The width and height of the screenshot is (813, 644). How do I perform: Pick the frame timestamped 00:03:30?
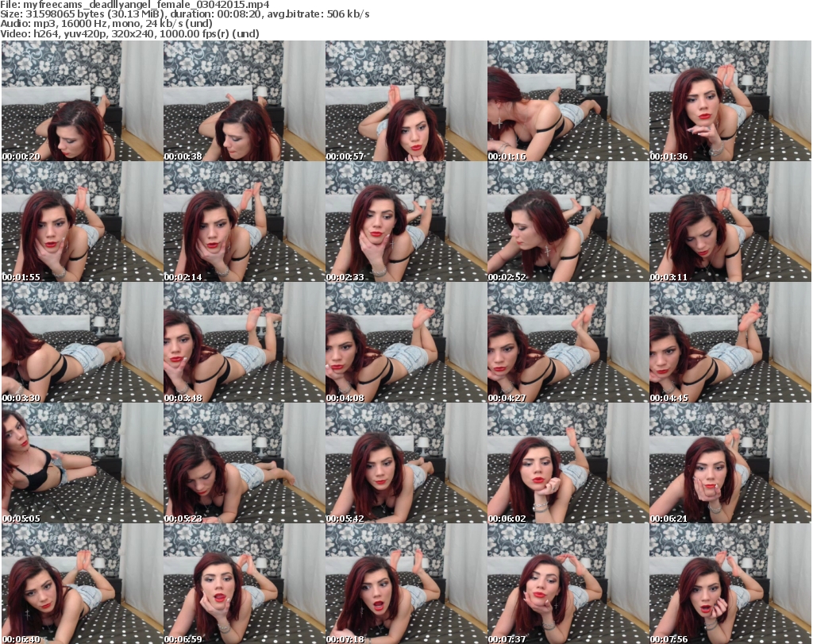click(x=83, y=343)
